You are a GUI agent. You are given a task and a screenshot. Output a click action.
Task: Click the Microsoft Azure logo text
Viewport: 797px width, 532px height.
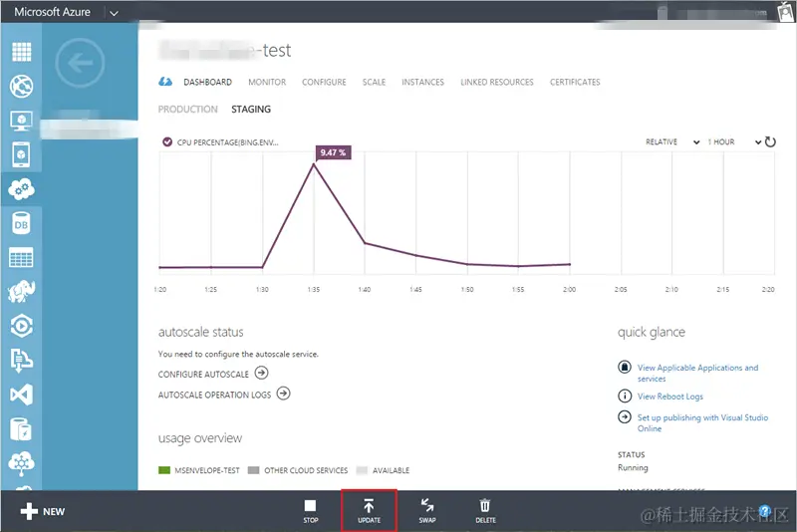tap(52, 12)
